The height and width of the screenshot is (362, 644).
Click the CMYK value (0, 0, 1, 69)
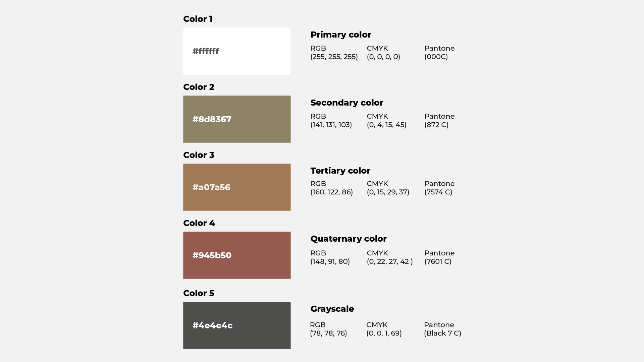(384, 333)
